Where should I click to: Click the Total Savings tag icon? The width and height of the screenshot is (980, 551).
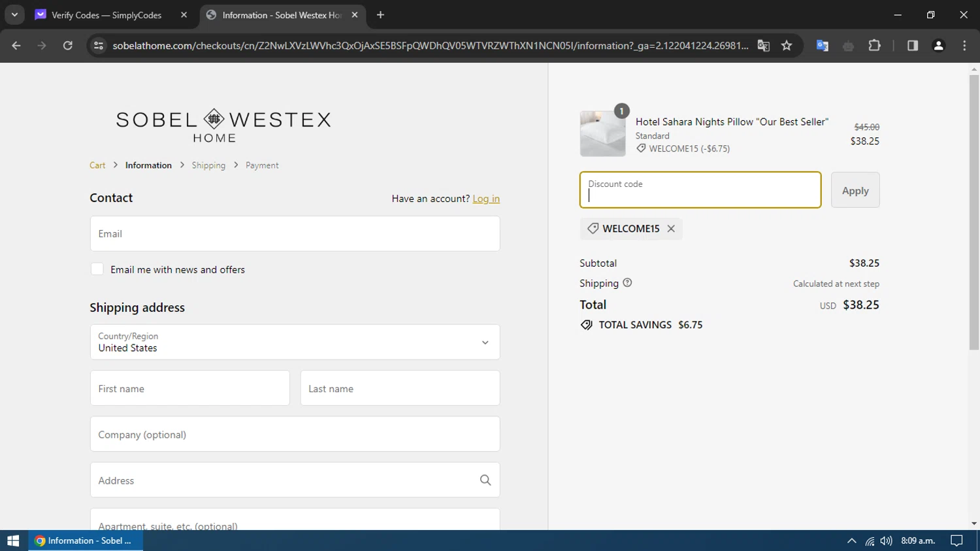(x=587, y=325)
